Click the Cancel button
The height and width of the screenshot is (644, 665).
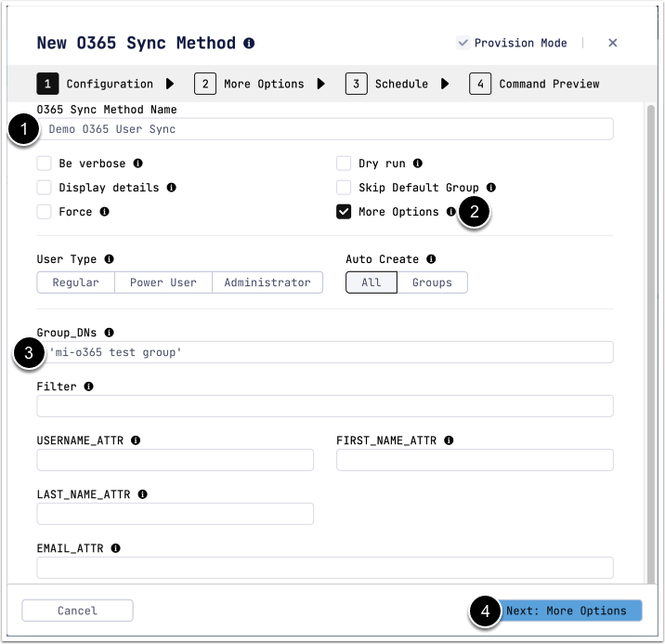[x=78, y=611]
